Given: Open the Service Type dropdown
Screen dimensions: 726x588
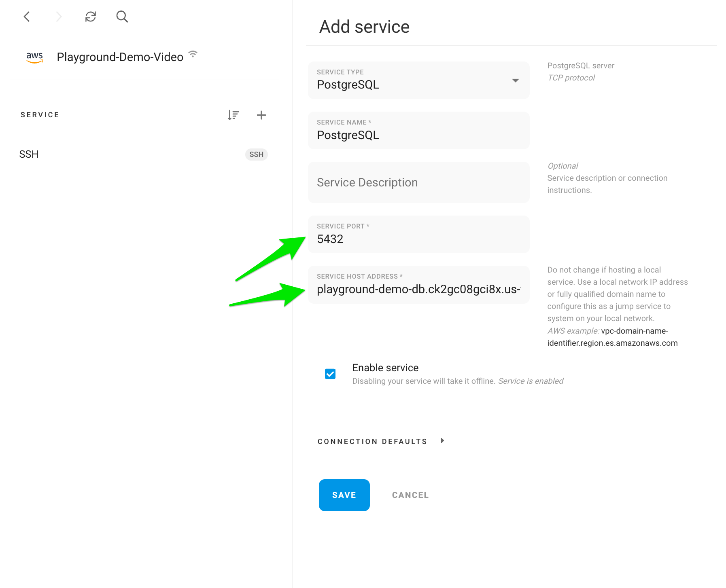Looking at the screenshot, I should click(418, 80).
